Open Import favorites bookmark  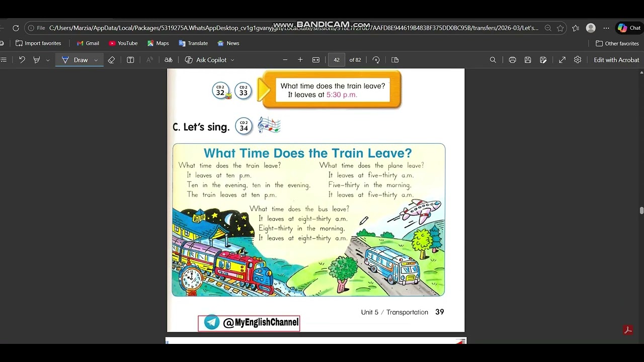[x=38, y=43]
